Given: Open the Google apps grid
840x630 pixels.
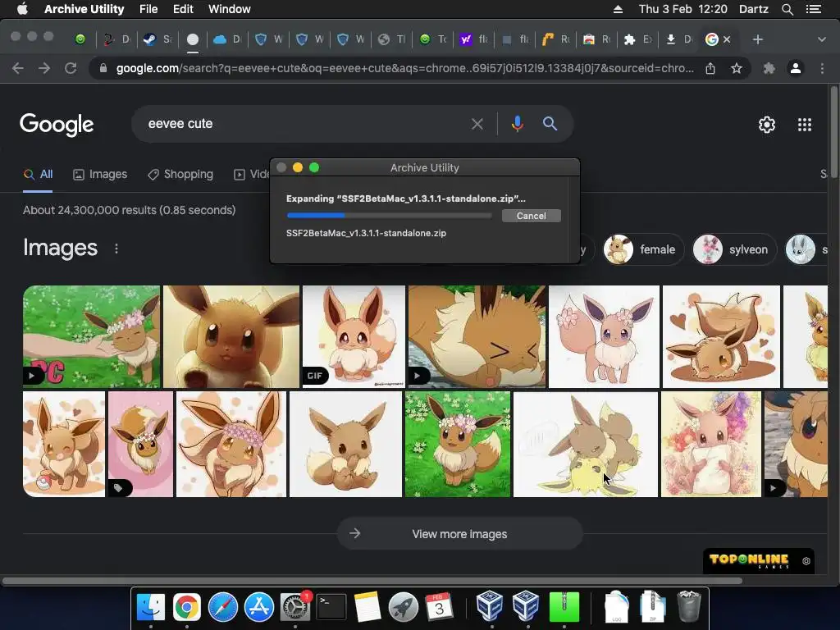Looking at the screenshot, I should coord(804,125).
